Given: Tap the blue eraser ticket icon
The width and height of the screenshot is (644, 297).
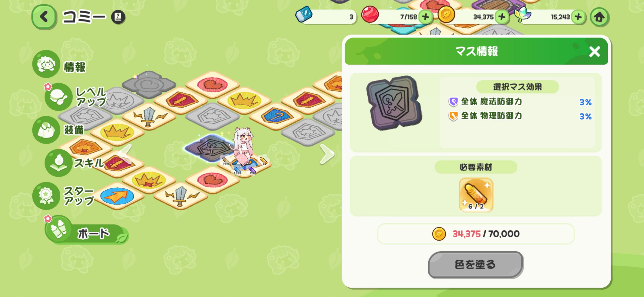Looking at the screenshot, I should pyautogui.click(x=304, y=15).
